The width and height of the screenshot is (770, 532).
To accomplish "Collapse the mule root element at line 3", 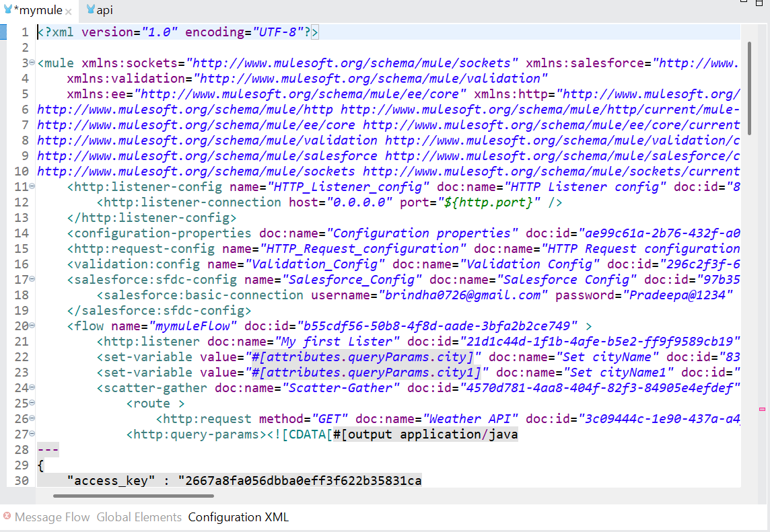I will 32,63.
